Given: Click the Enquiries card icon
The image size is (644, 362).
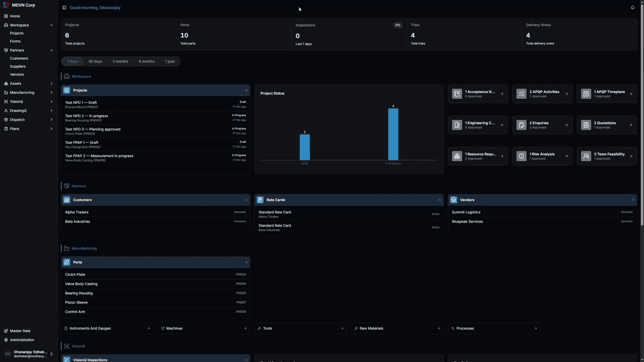Looking at the screenshot, I should pyautogui.click(x=521, y=125).
